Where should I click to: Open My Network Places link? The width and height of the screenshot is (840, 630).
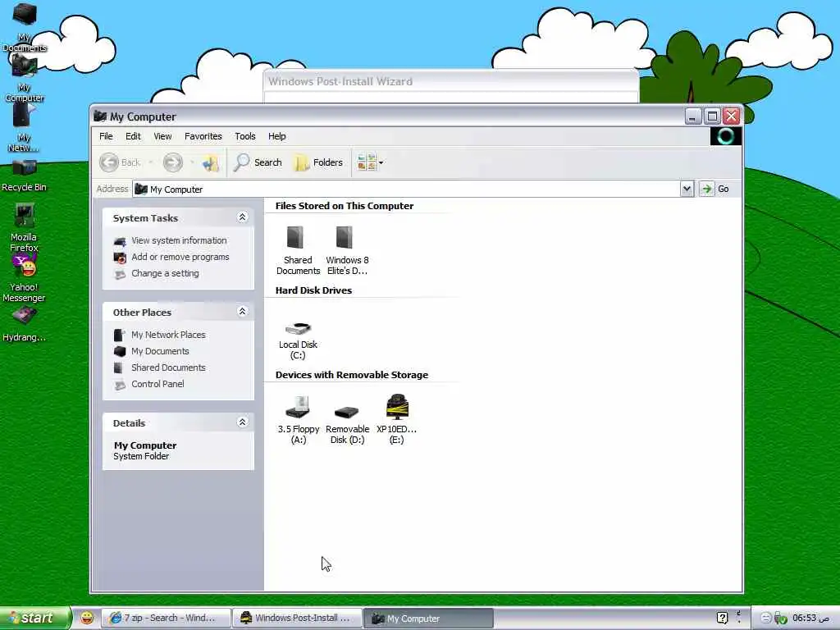[x=168, y=335]
